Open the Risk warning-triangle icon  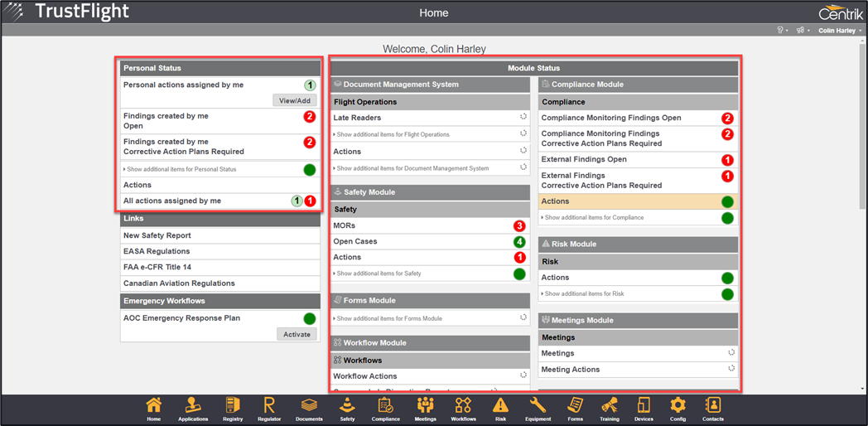point(500,407)
